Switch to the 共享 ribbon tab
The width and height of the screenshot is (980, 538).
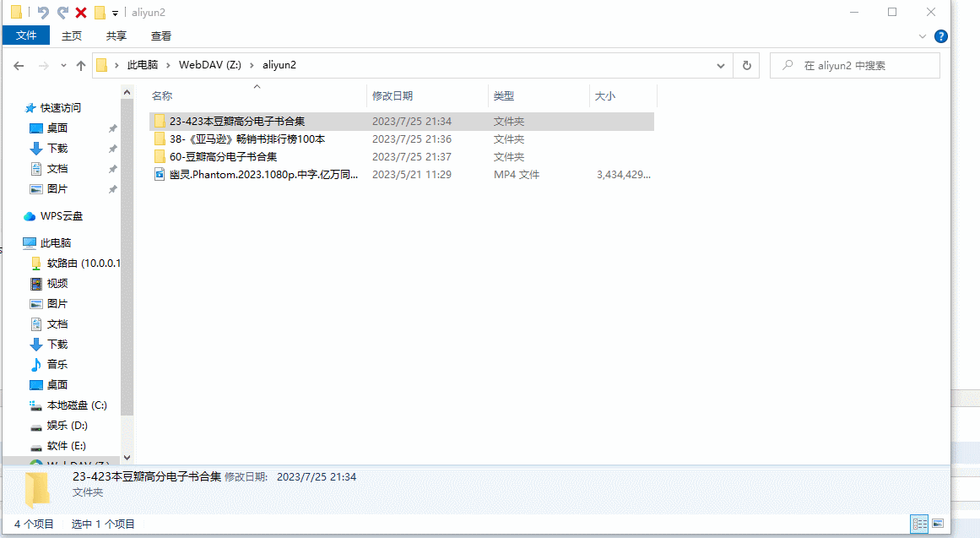pos(116,36)
